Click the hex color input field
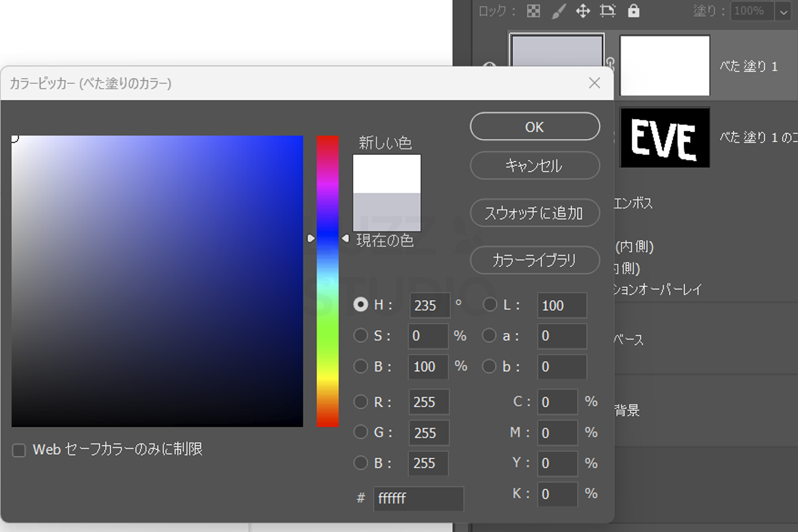798x532 pixels. click(x=418, y=498)
